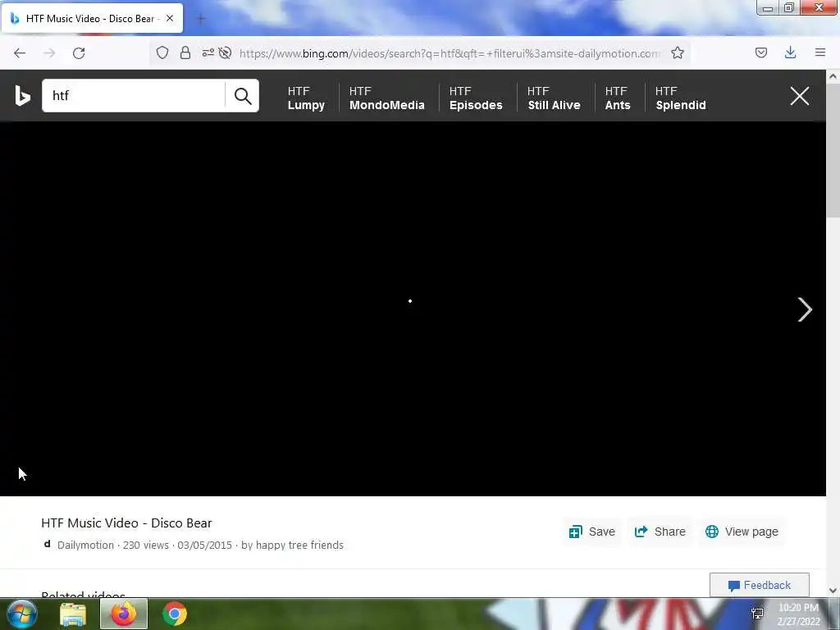Screen dimensions: 840x630
Task: Select the HTF Ants suggestion
Action: tap(618, 98)
